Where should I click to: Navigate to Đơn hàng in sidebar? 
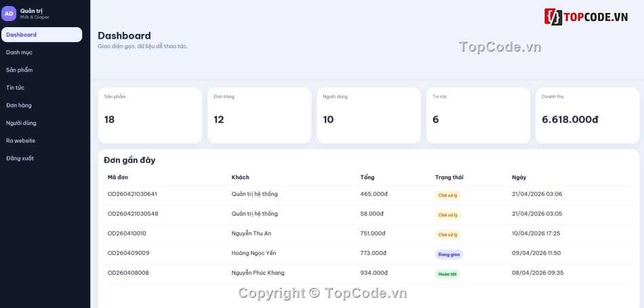pyautogui.click(x=19, y=105)
